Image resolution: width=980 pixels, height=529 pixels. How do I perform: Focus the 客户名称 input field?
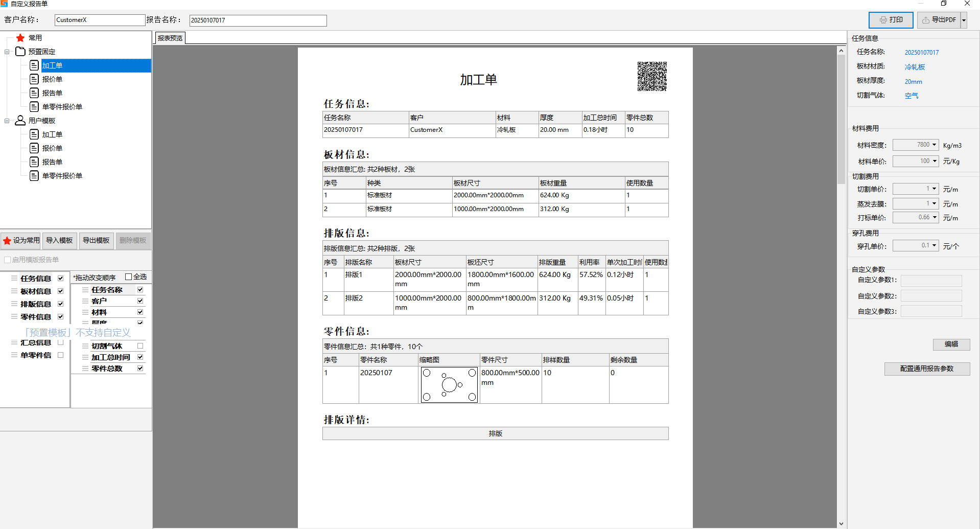tap(100, 20)
